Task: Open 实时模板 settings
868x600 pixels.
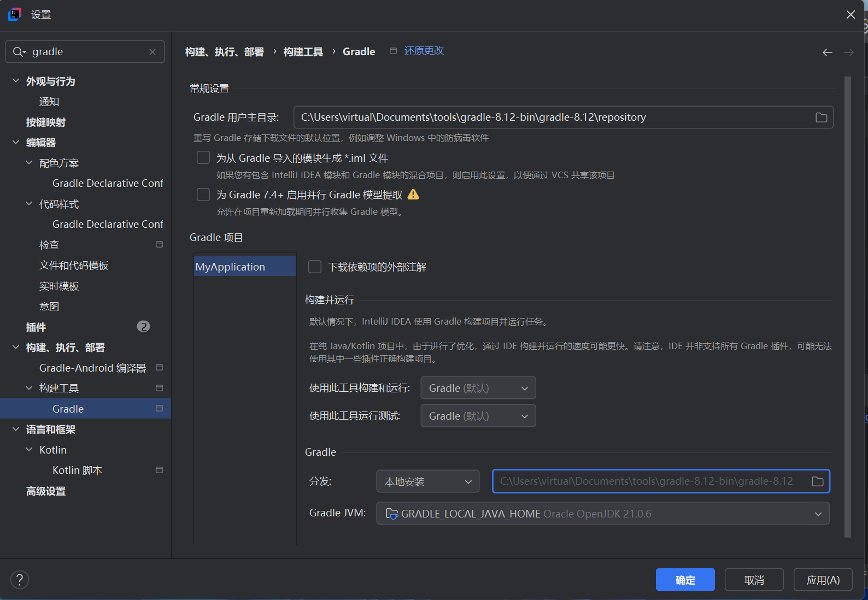Action: (x=59, y=286)
